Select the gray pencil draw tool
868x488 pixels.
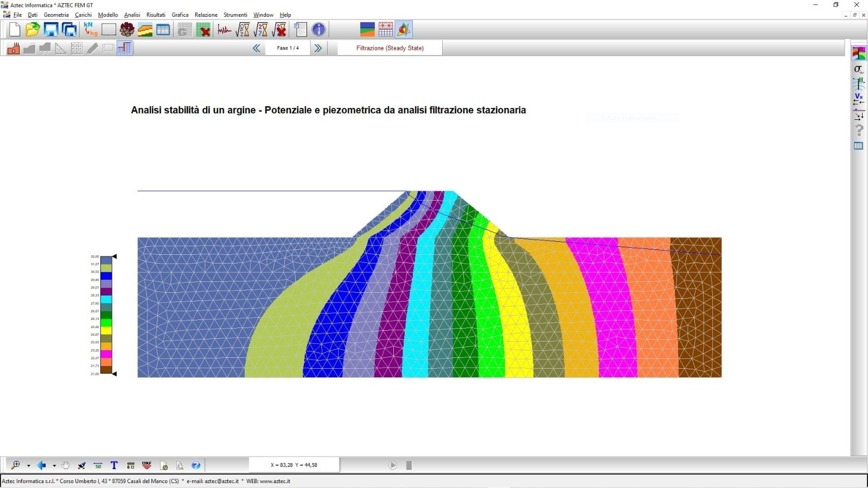[93, 48]
